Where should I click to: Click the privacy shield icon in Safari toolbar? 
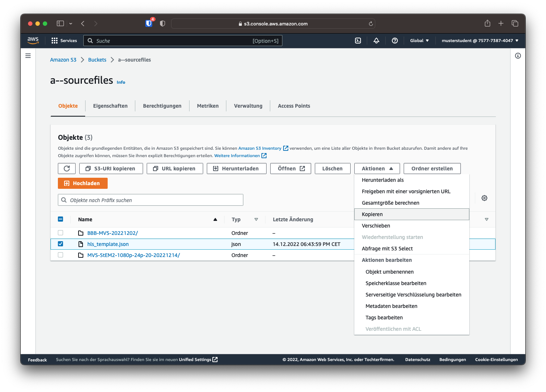coord(163,24)
